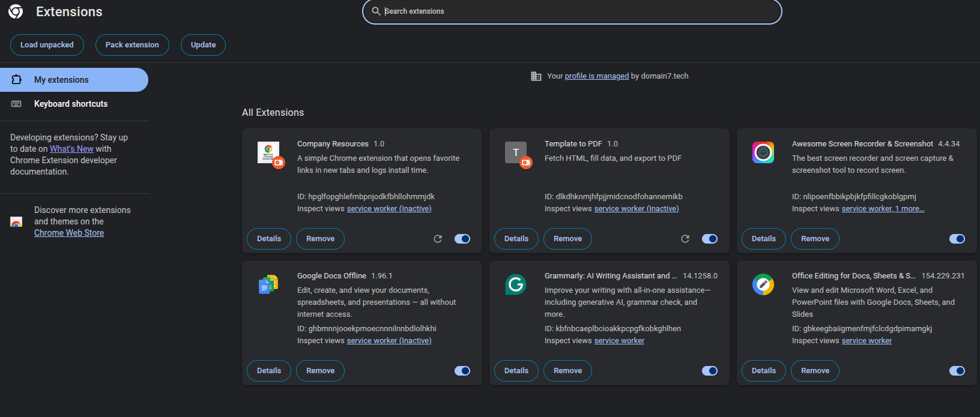Inspect Template to PDF service worker (Inactive)
Viewport: 980px width, 417px height.
tap(637, 209)
